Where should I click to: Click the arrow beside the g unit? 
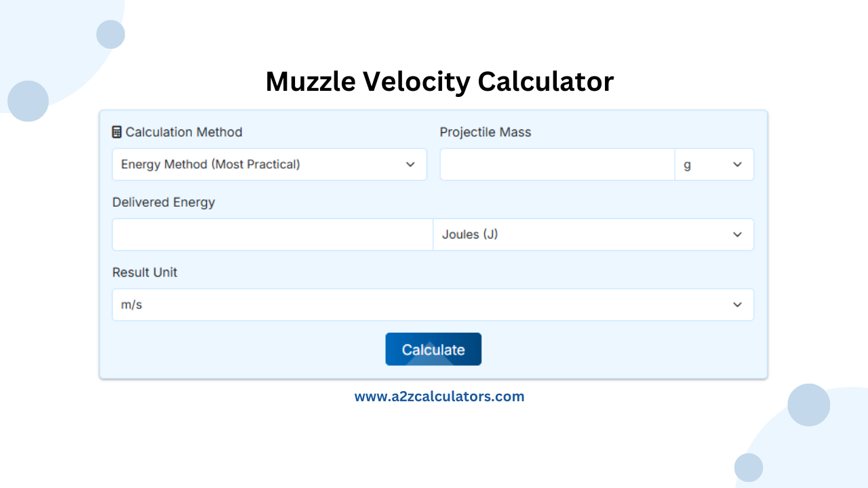[737, 164]
